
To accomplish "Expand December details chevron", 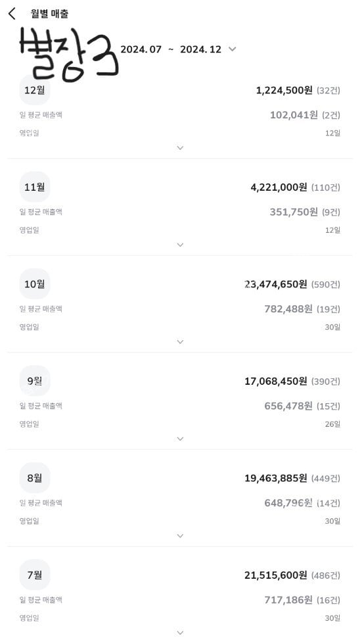I will pyautogui.click(x=181, y=148).
